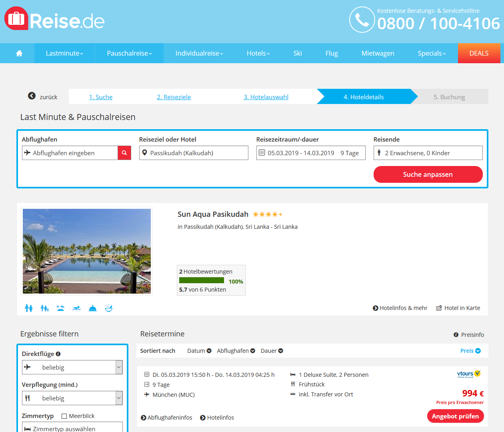This screenshot has height=432, width=504.
Task: Click the Angebot prüfen button
Action: click(x=455, y=416)
